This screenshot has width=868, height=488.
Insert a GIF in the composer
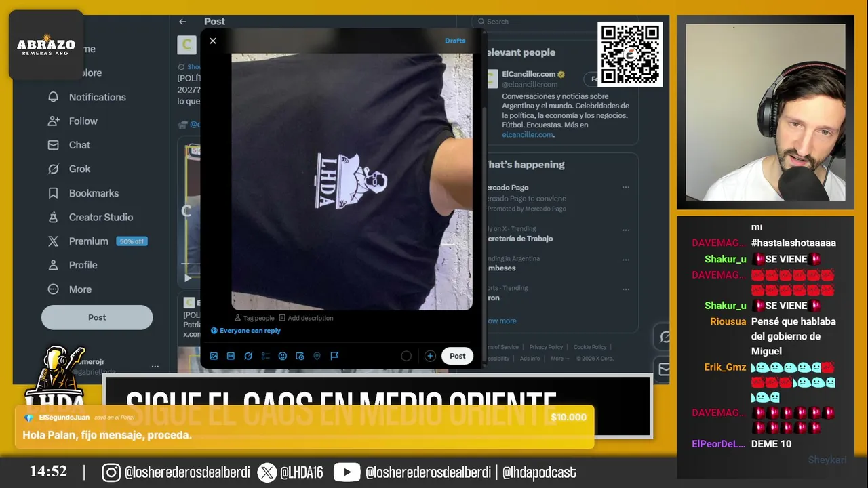point(231,356)
